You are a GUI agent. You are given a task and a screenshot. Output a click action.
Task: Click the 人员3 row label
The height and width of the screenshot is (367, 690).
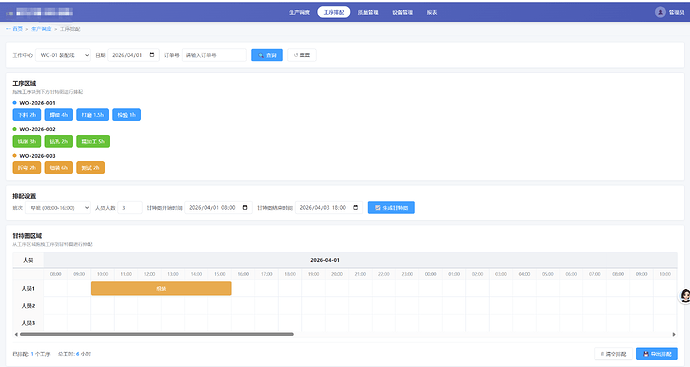pyautogui.click(x=28, y=323)
